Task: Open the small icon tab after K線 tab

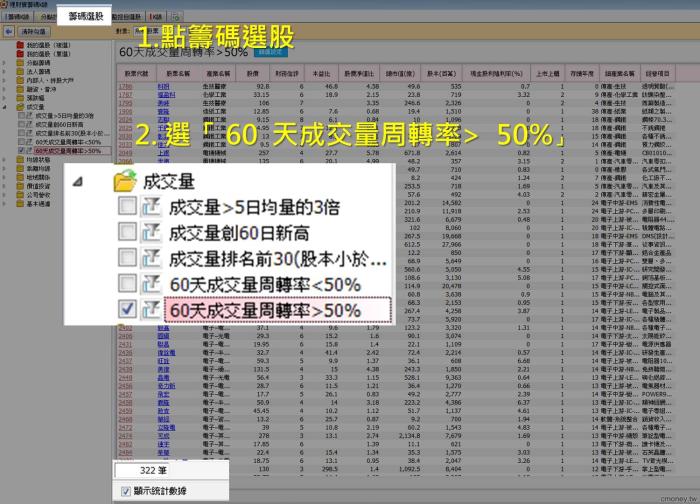Action: coord(176,17)
